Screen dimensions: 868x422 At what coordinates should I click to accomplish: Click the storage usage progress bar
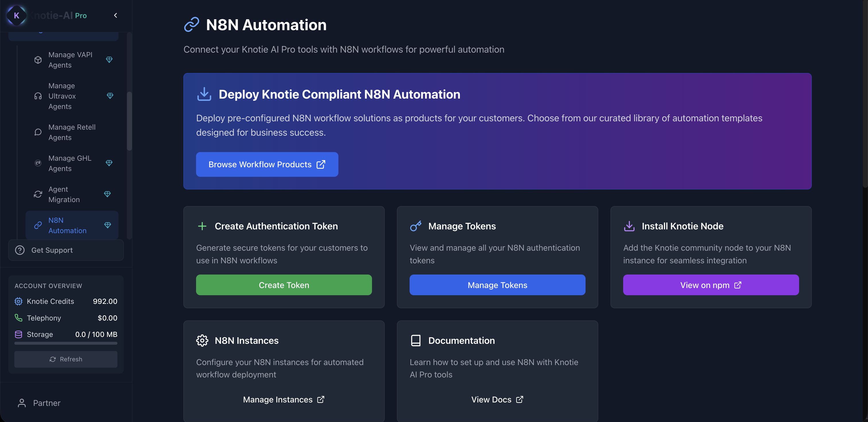66,344
